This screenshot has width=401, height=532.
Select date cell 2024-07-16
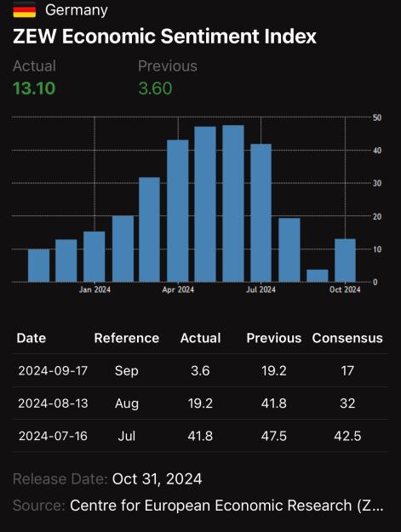coord(53,436)
